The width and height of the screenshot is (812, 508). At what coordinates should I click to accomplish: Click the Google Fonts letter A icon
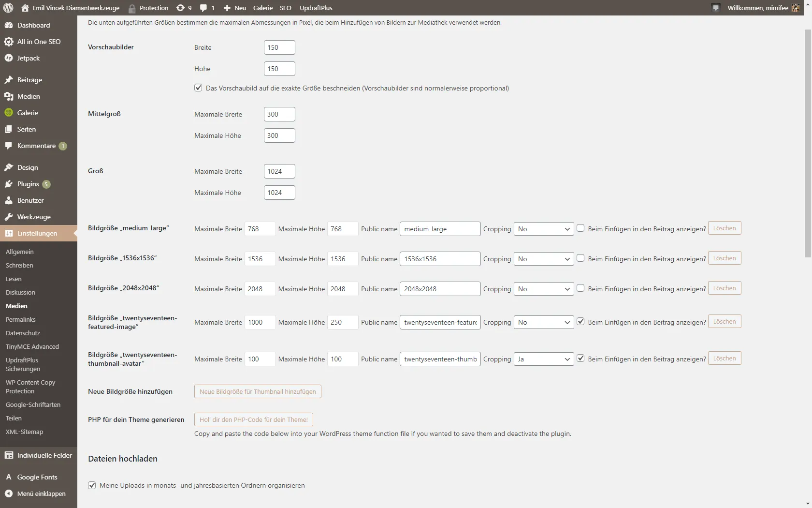tap(9, 477)
